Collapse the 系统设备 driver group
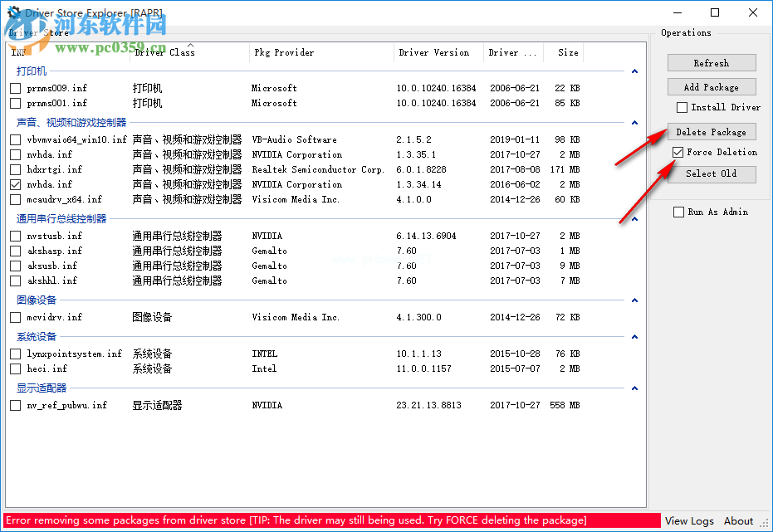Image resolution: width=773 pixels, height=532 pixels. click(x=634, y=337)
